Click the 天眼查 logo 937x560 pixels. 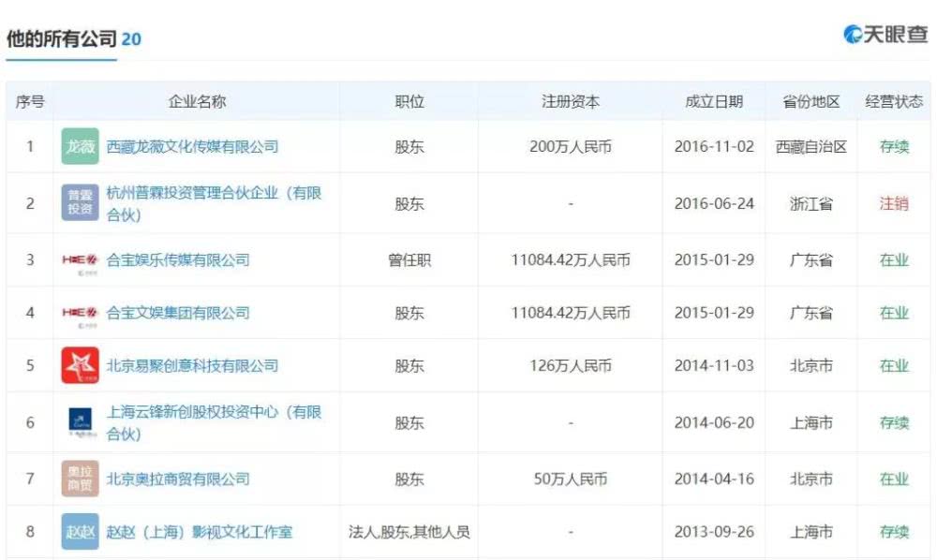(885, 35)
